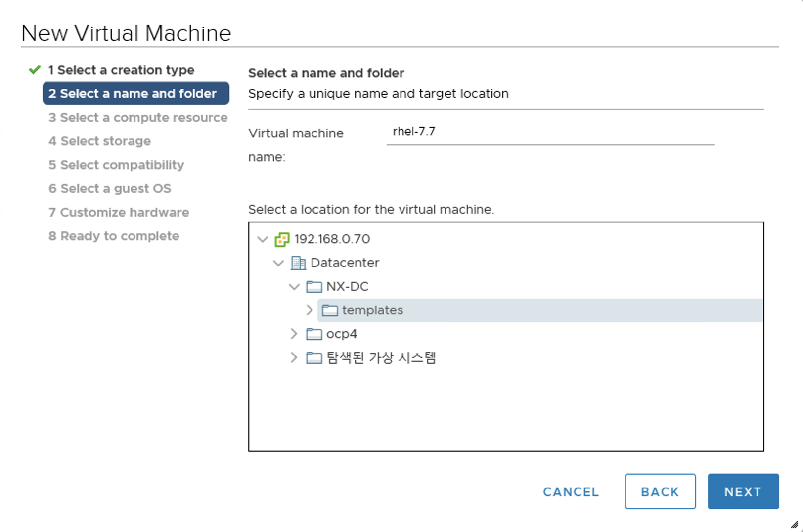Collapse the Datacenter tree node

pos(278,263)
